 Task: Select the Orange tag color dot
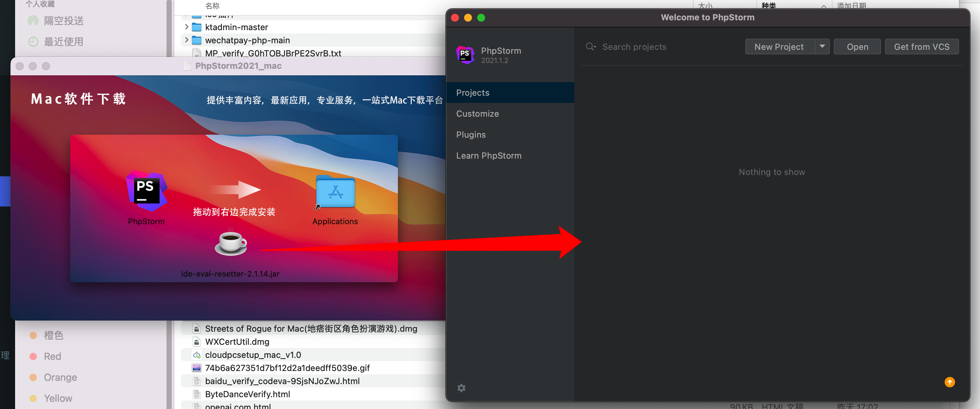[33, 377]
